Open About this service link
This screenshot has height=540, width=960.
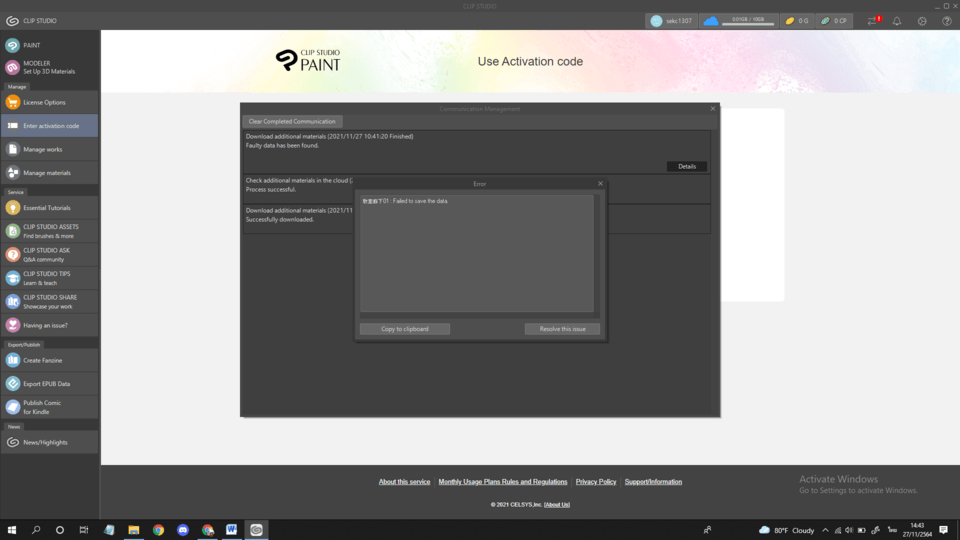tap(404, 482)
